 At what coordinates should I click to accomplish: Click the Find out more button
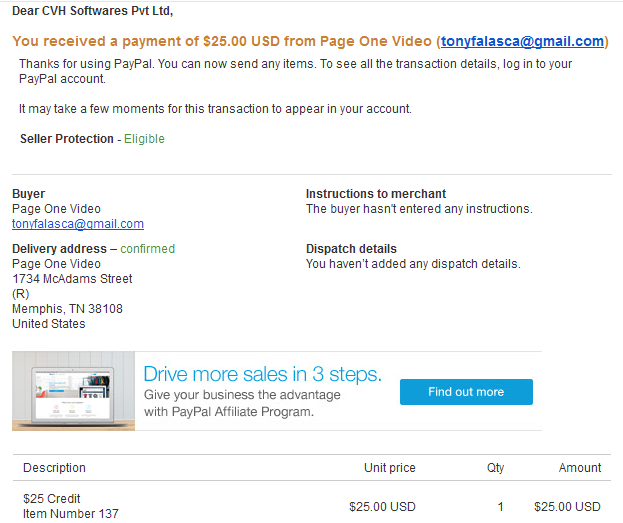(x=466, y=392)
